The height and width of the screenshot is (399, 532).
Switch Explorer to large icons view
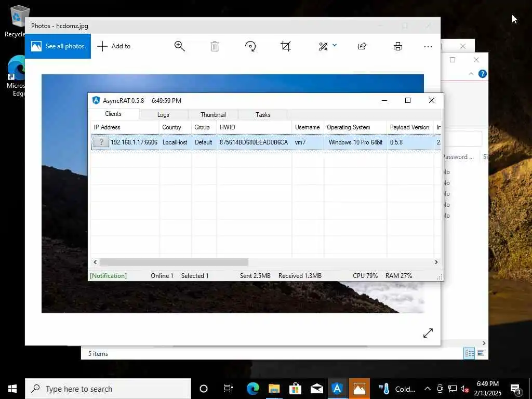[x=481, y=353]
